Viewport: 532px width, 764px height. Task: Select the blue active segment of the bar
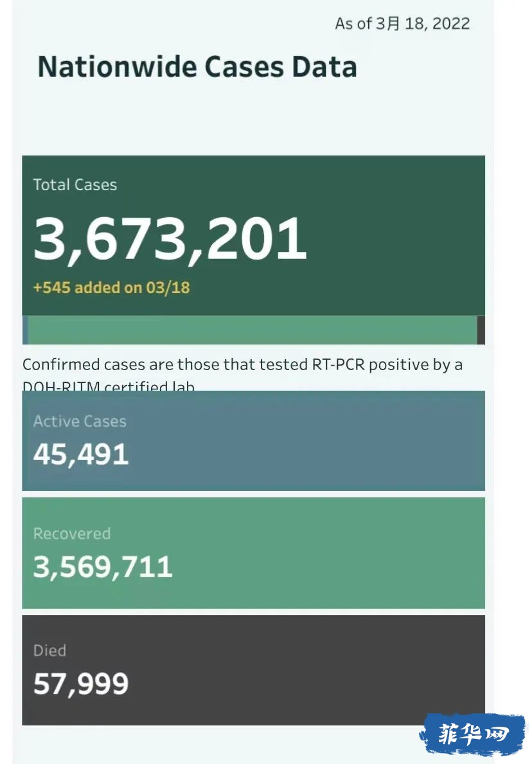[25, 330]
